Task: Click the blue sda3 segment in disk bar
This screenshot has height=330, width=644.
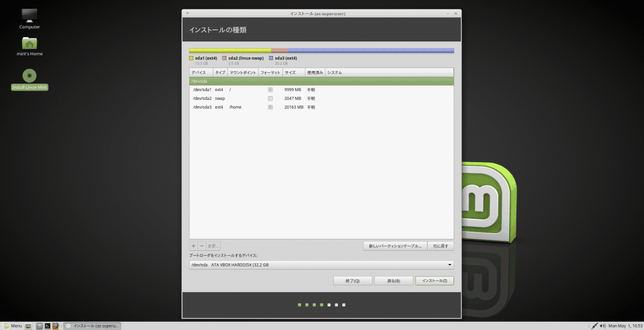Action: click(x=371, y=50)
